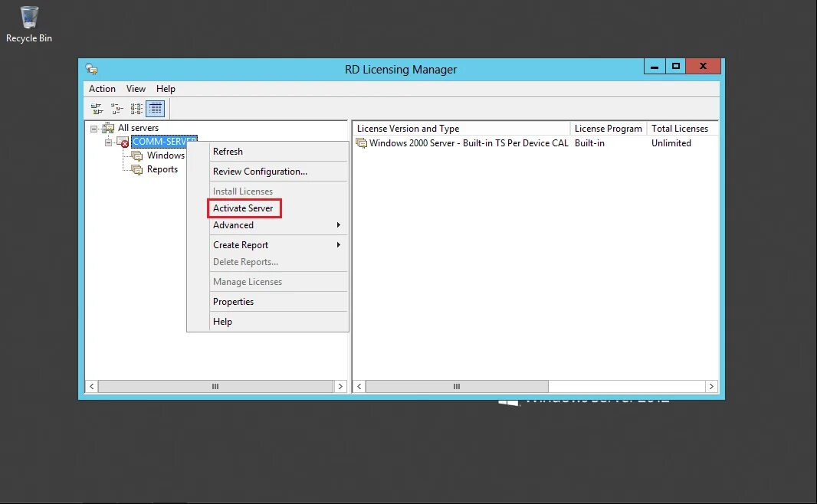This screenshot has height=504, width=817.
Task: Click the Built-in license program cell
Action: tap(589, 143)
